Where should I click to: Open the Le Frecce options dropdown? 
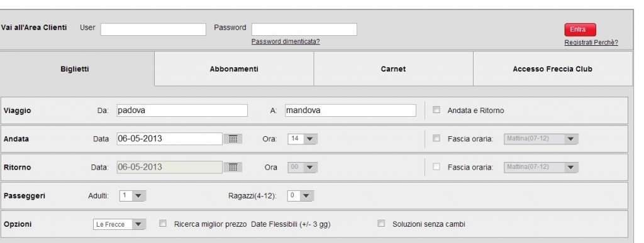coord(119,225)
